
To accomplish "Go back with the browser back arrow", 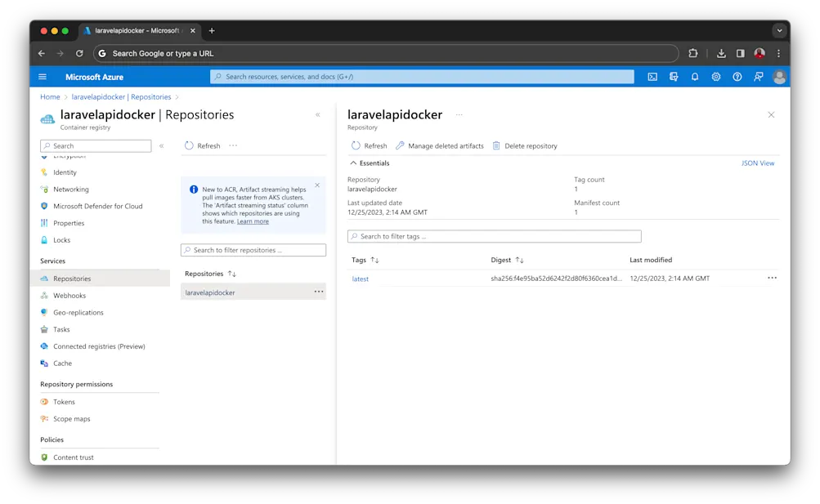I will [42, 53].
